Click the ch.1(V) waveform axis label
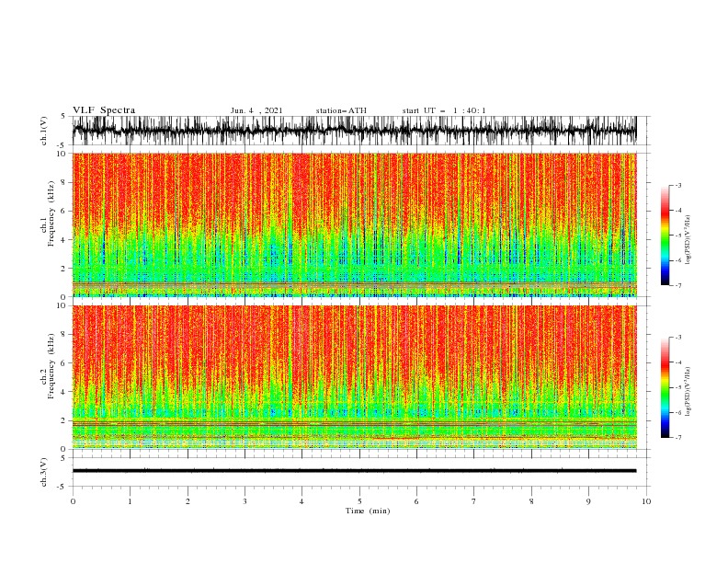 (44, 131)
